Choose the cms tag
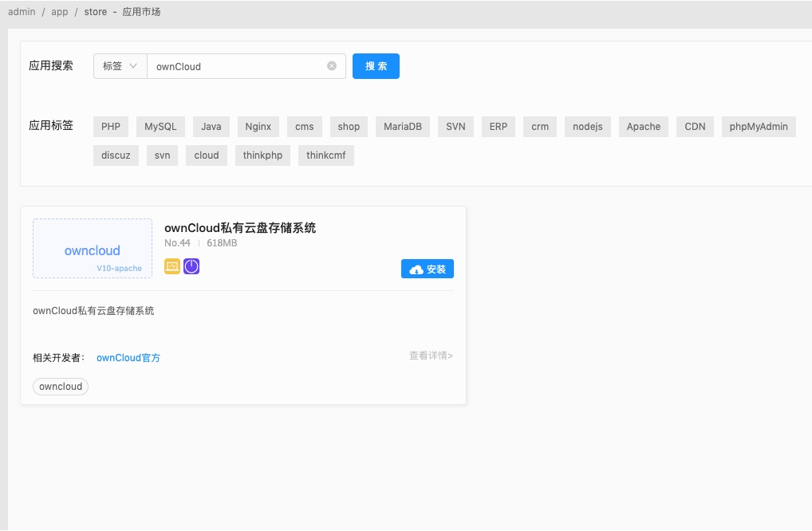Image resolution: width=812 pixels, height=531 pixels. pyautogui.click(x=305, y=127)
